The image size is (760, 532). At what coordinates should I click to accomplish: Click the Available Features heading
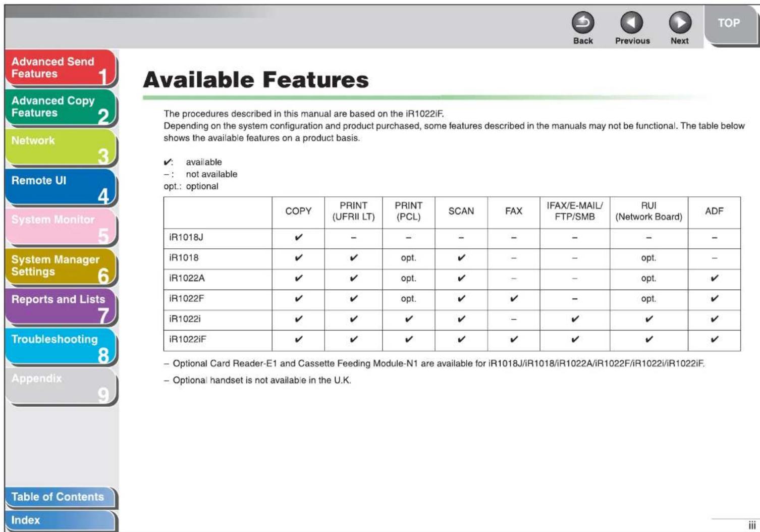[x=256, y=80]
